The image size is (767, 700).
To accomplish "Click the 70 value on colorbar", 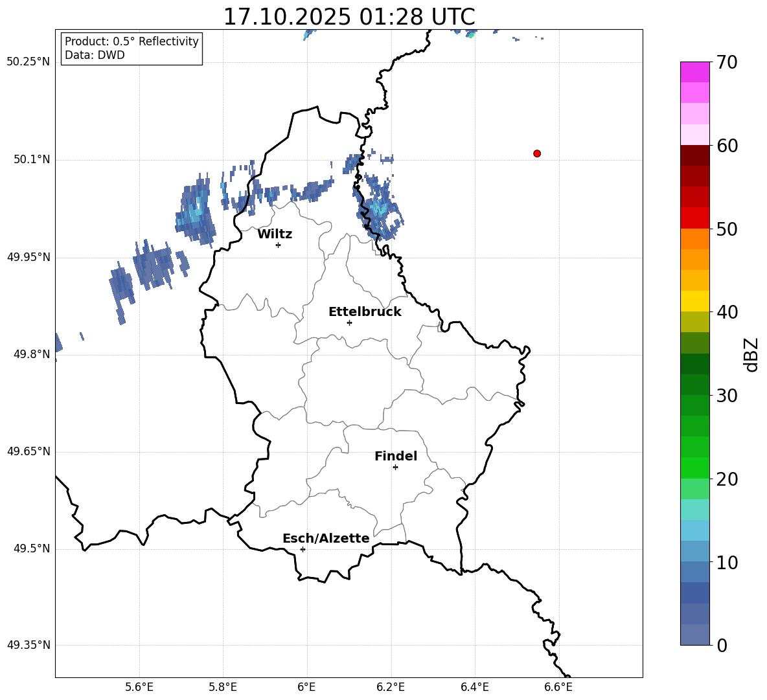I will [x=727, y=63].
